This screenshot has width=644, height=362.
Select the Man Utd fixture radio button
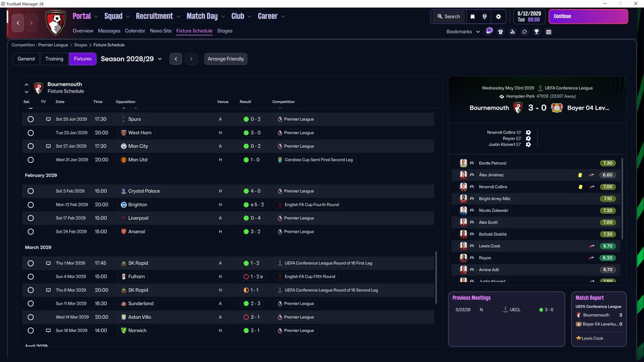pos(31,160)
